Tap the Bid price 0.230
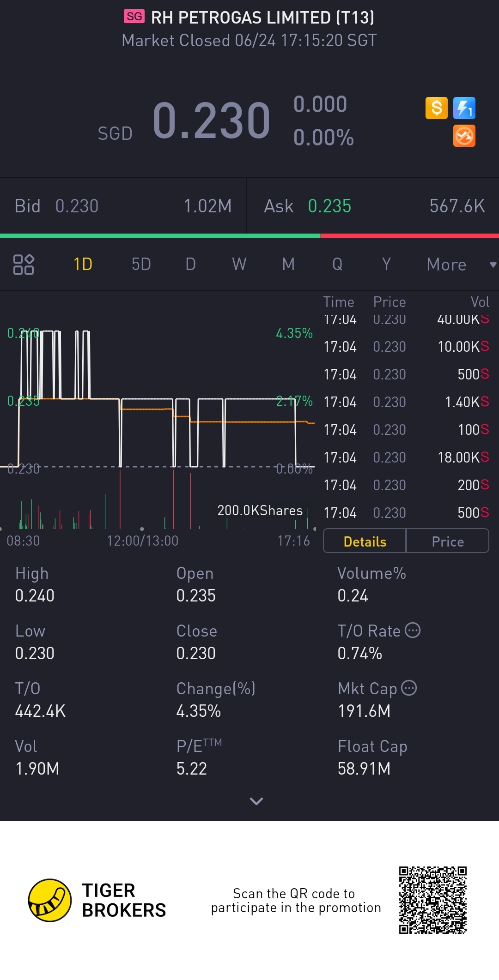The height and width of the screenshot is (980, 499). (77, 206)
